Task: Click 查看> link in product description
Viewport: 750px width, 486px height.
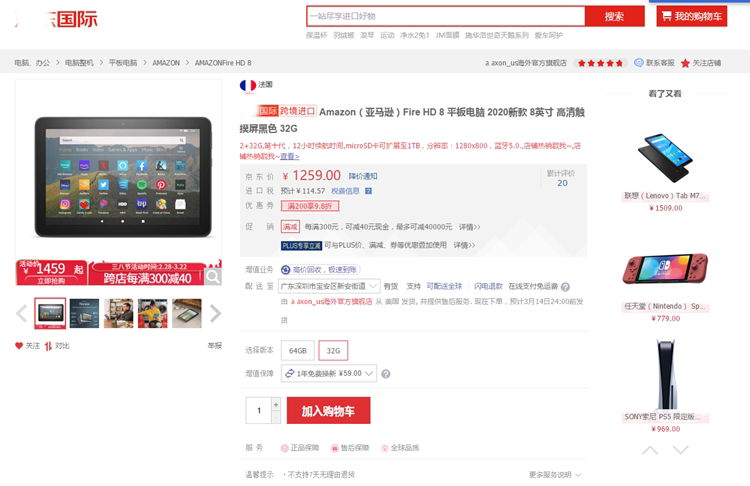Action: point(289,156)
